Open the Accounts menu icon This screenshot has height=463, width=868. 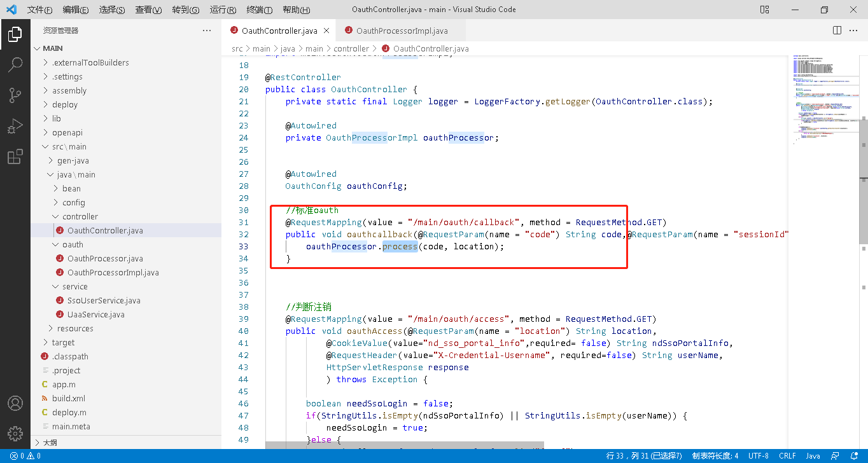[15, 403]
